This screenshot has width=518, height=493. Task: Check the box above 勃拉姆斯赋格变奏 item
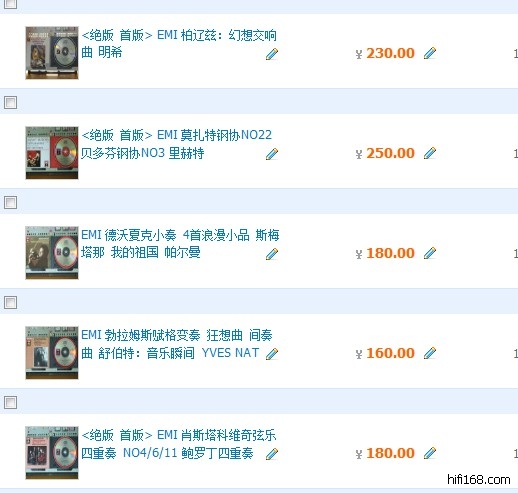(10, 302)
